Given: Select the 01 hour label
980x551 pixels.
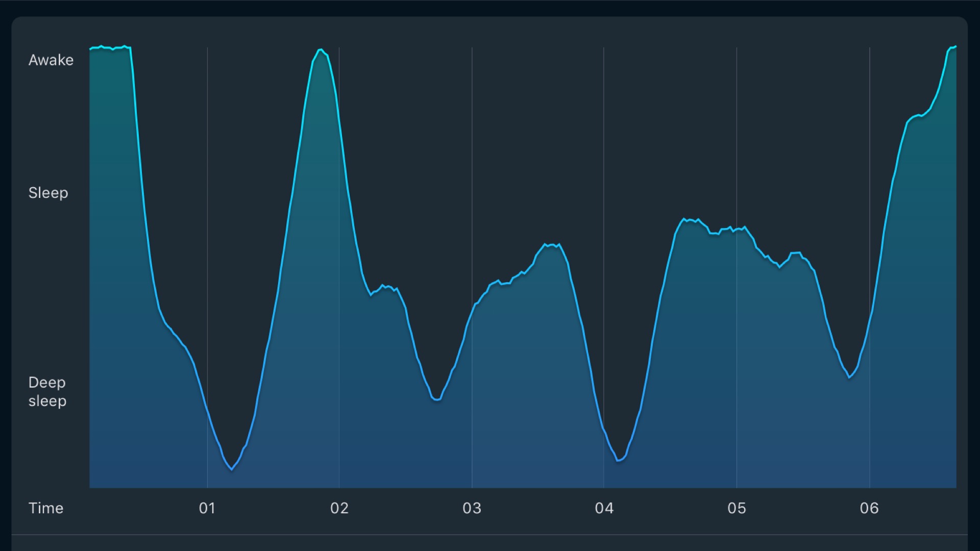Looking at the screenshot, I should click(x=207, y=508).
